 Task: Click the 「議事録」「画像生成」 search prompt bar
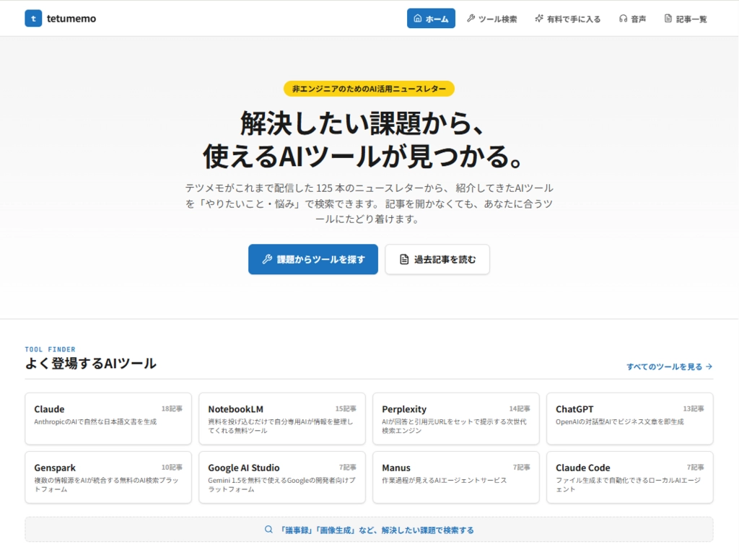pos(369,530)
